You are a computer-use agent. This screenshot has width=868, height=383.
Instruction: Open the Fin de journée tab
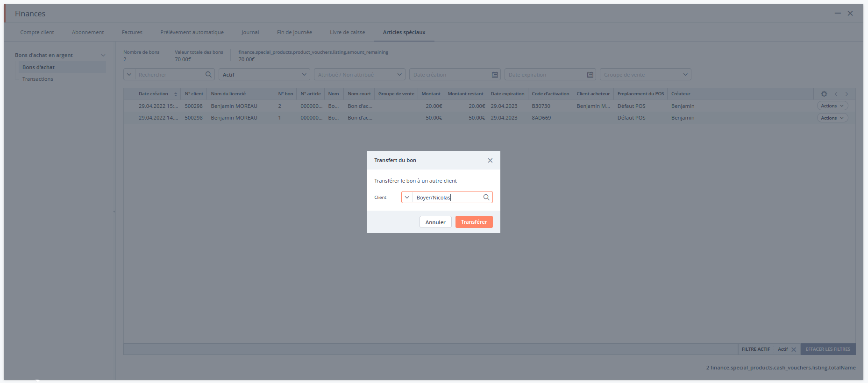coord(294,32)
